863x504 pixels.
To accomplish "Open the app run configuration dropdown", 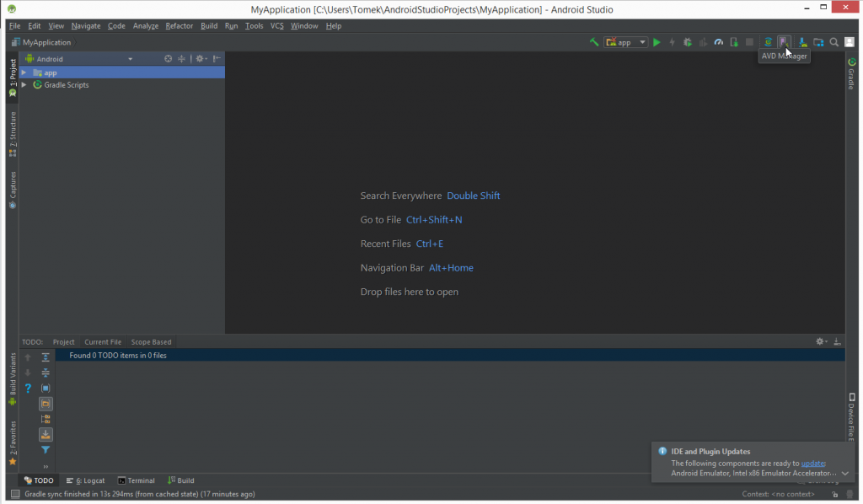I will click(x=626, y=42).
